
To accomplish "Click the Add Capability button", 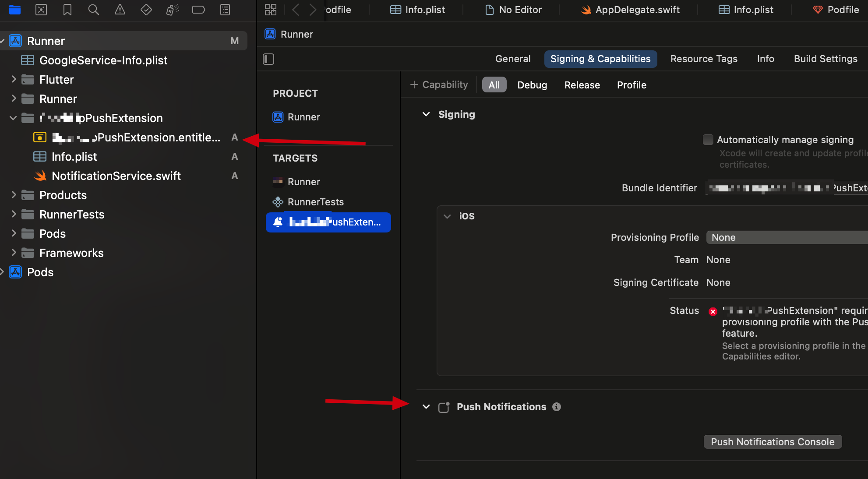I will point(439,85).
